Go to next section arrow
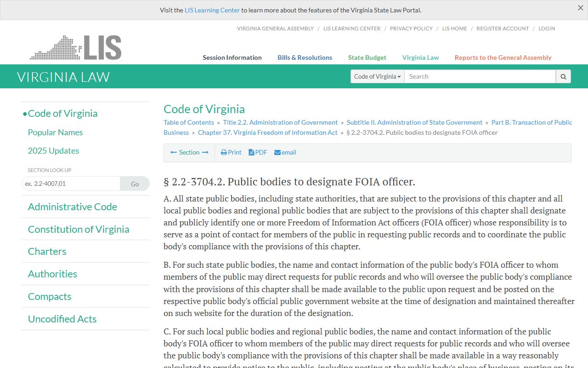The height and width of the screenshot is (368, 588). click(205, 152)
